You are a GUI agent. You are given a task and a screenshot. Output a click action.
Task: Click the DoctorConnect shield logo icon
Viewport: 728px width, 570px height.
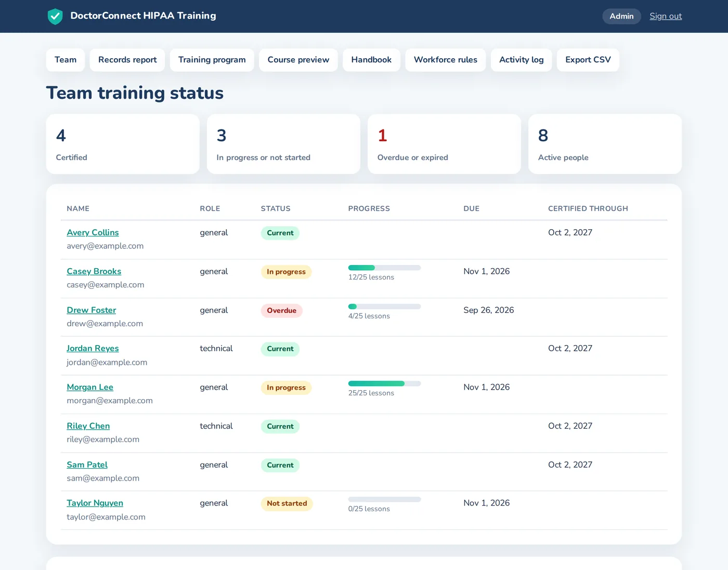(55, 16)
